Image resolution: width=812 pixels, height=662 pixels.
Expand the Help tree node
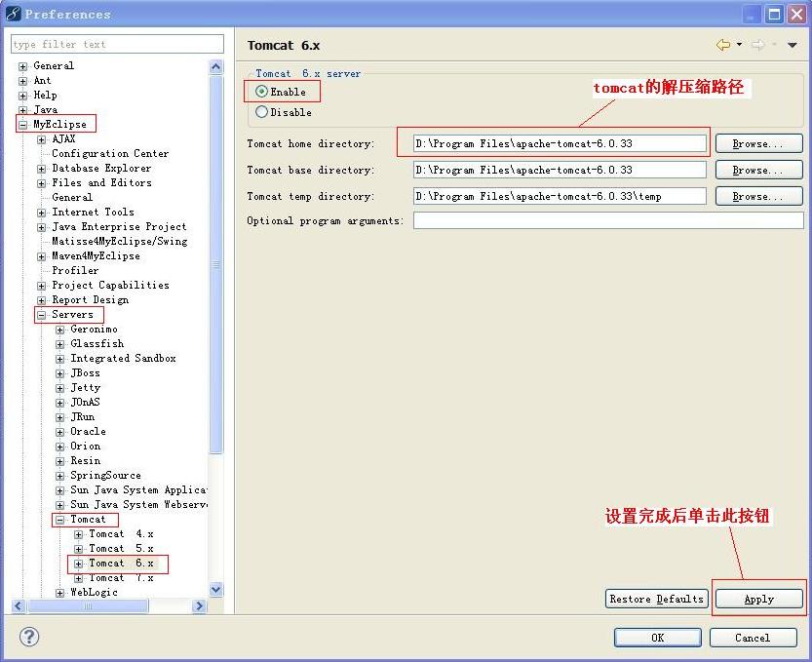point(22,96)
